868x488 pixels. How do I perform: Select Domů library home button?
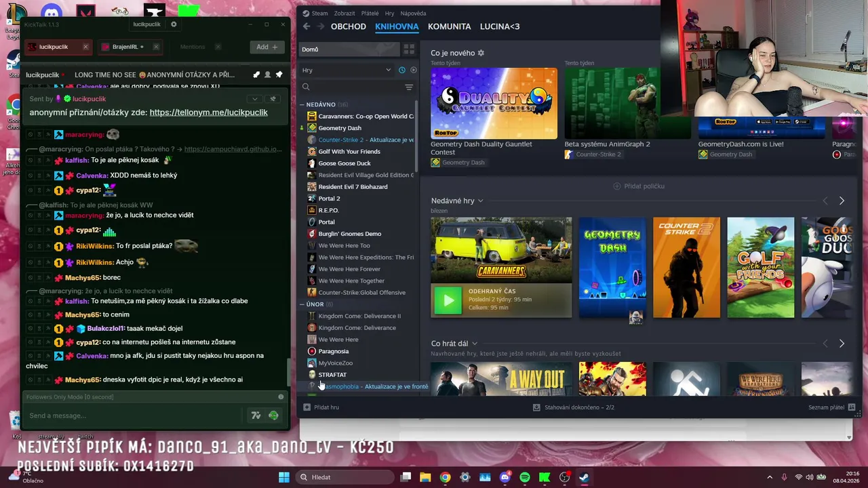349,49
